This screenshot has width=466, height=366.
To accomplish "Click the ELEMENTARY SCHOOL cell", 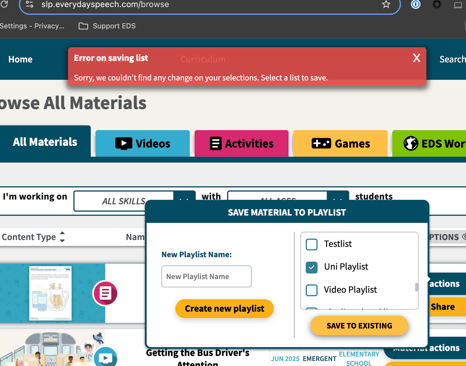I will (x=359, y=358).
